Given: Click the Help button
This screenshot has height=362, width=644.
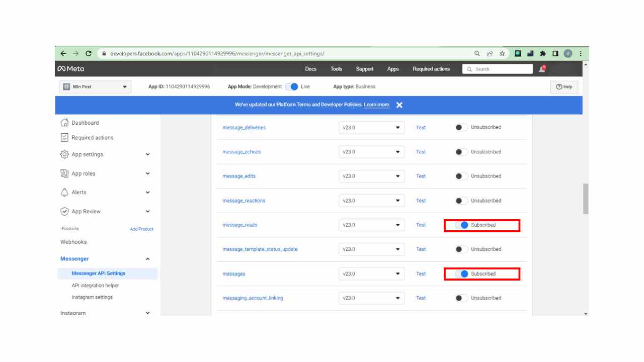Looking at the screenshot, I should 564,87.
